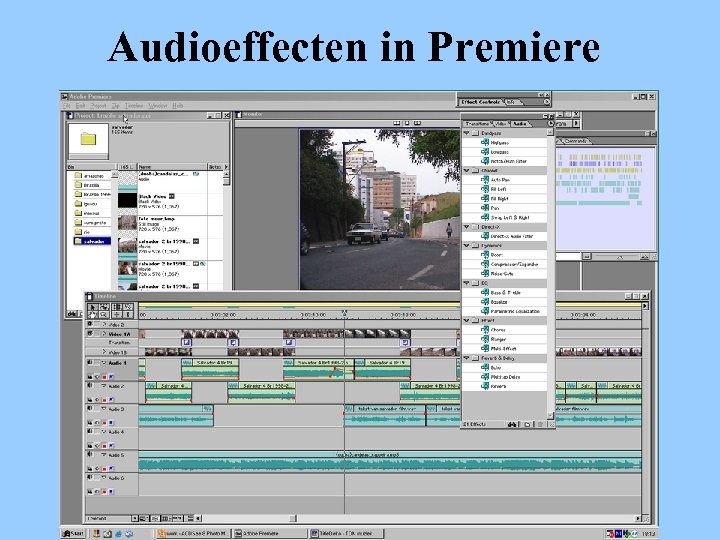Collapse the EQ effects folder

[467, 283]
